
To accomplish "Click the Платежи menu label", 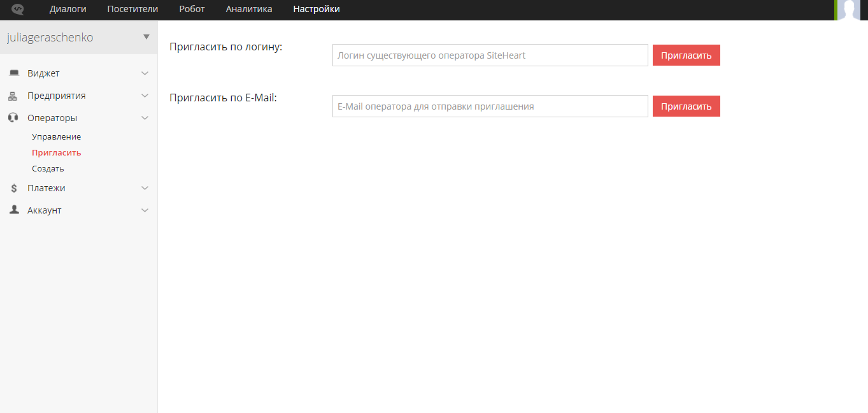I will coord(46,188).
